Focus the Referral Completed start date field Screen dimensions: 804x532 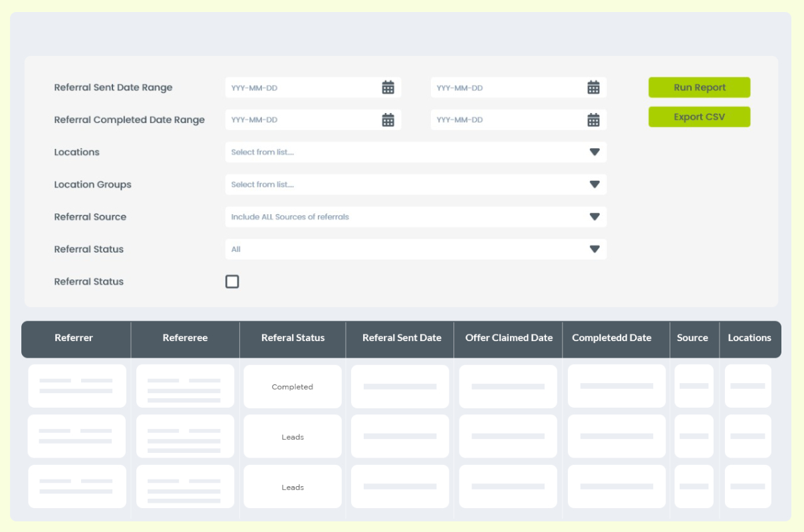pos(313,120)
